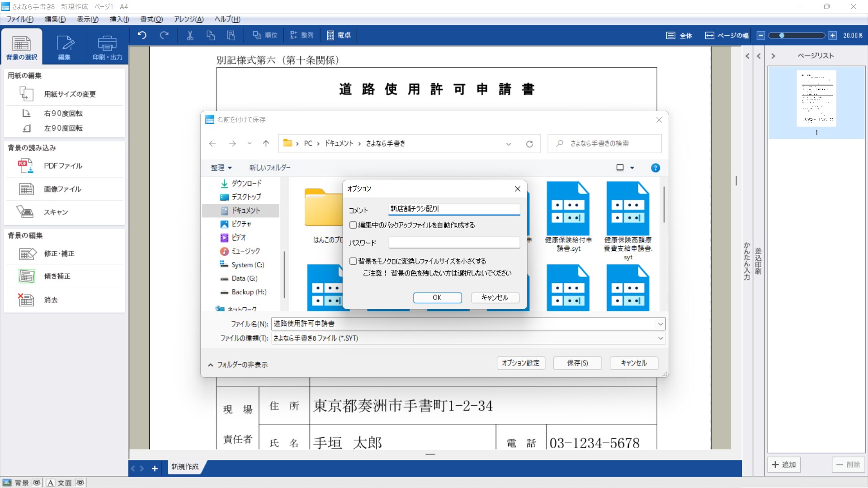Open the view options dropdown arrow
This screenshot has height=488, width=868.
(x=632, y=168)
